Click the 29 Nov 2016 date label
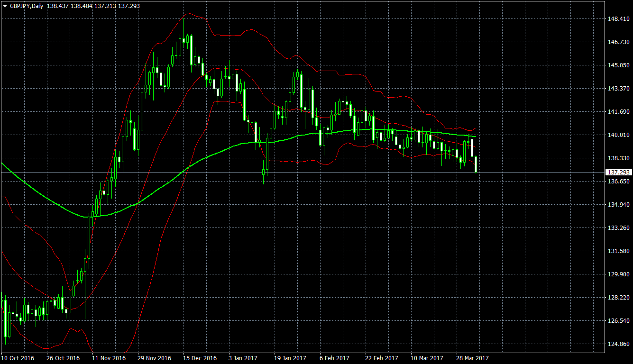The image size is (633, 364). pyautogui.click(x=154, y=358)
